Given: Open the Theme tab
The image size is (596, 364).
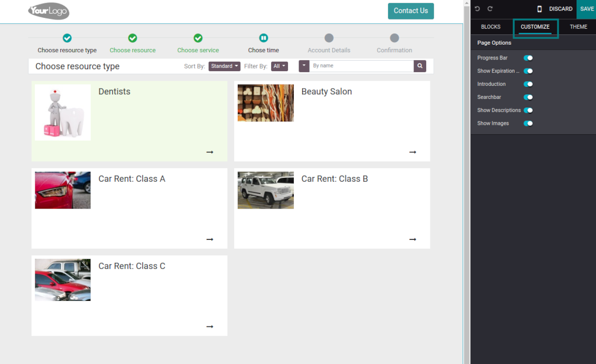Looking at the screenshot, I should [578, 27].
